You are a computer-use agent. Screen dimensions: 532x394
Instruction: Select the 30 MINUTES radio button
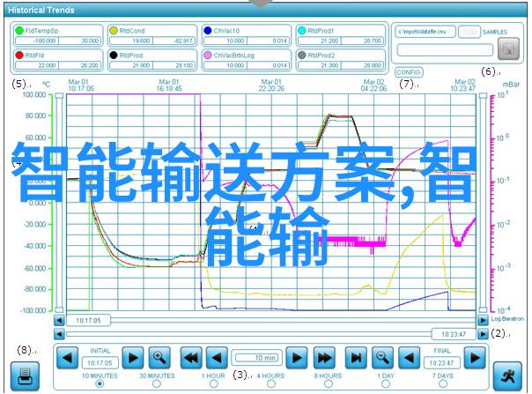[x=157, y=383]
